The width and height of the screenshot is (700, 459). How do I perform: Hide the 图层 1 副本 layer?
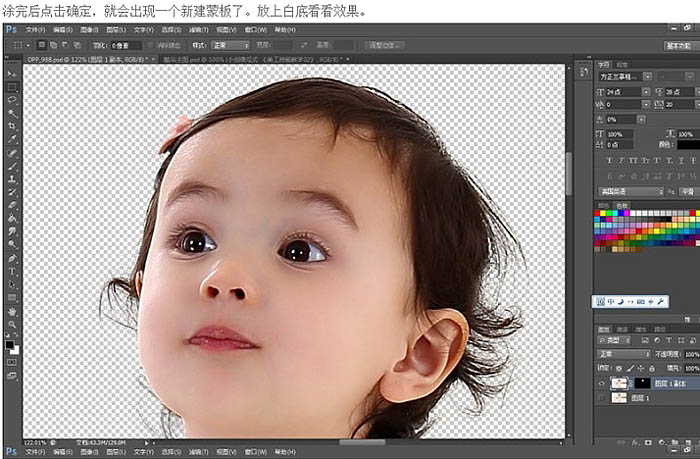pyautogui.click(x=600, y=383)
